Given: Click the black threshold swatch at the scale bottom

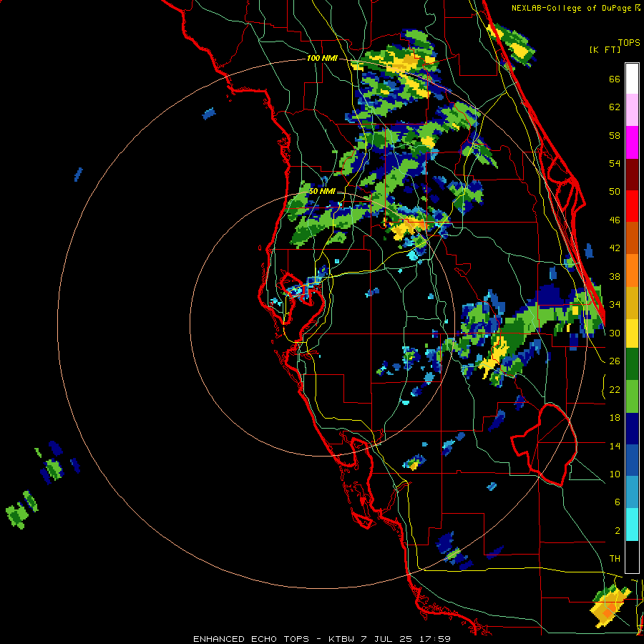Looking at the screenshot, I should [x=632, y=557].
